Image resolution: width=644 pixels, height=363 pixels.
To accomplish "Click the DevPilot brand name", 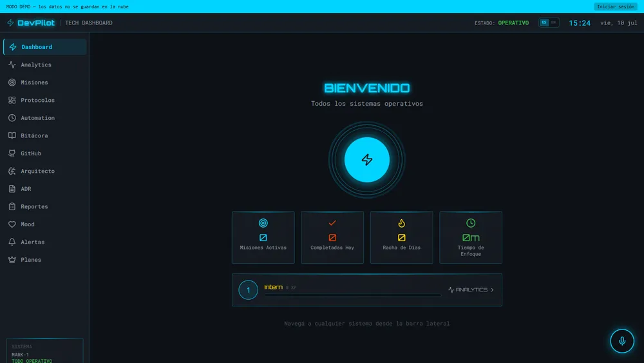I will [x=36, y=23].
